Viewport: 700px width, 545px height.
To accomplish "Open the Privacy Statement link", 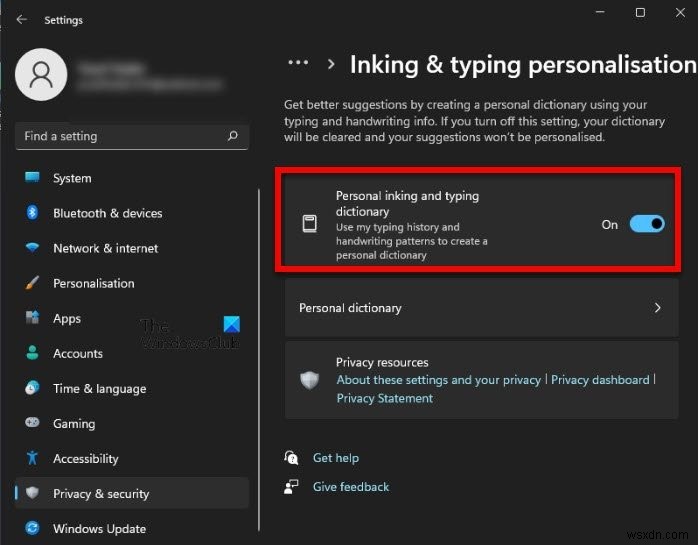I will (384, 398).
